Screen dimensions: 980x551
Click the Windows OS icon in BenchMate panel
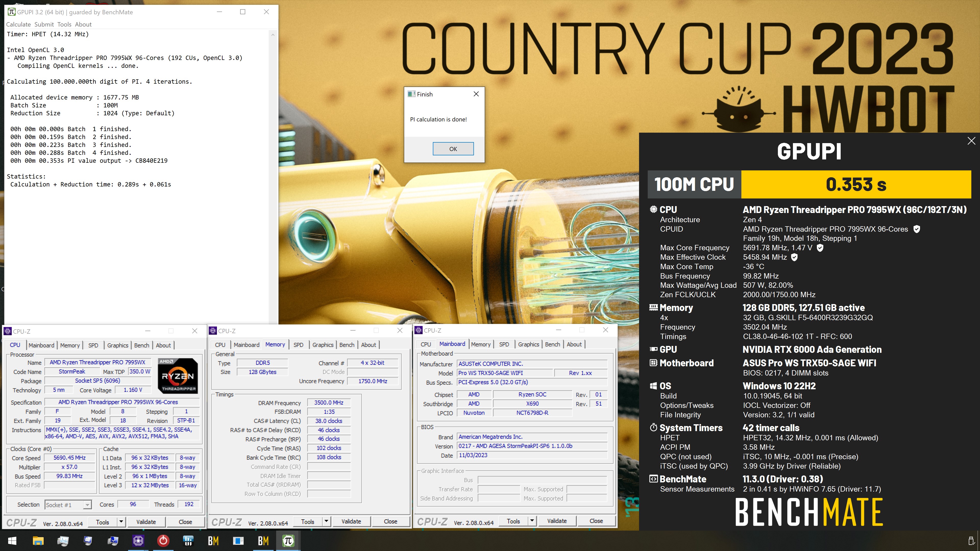654,386
